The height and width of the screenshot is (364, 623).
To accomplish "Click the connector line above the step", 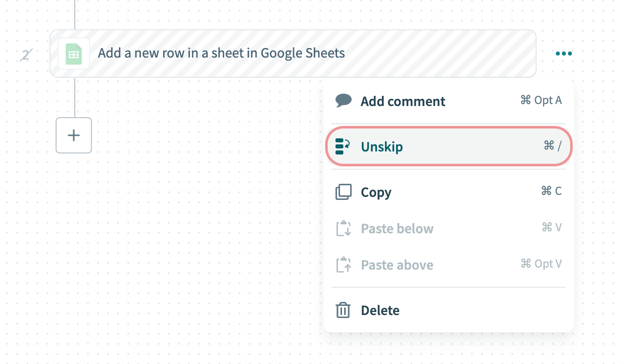I will 75,15.
